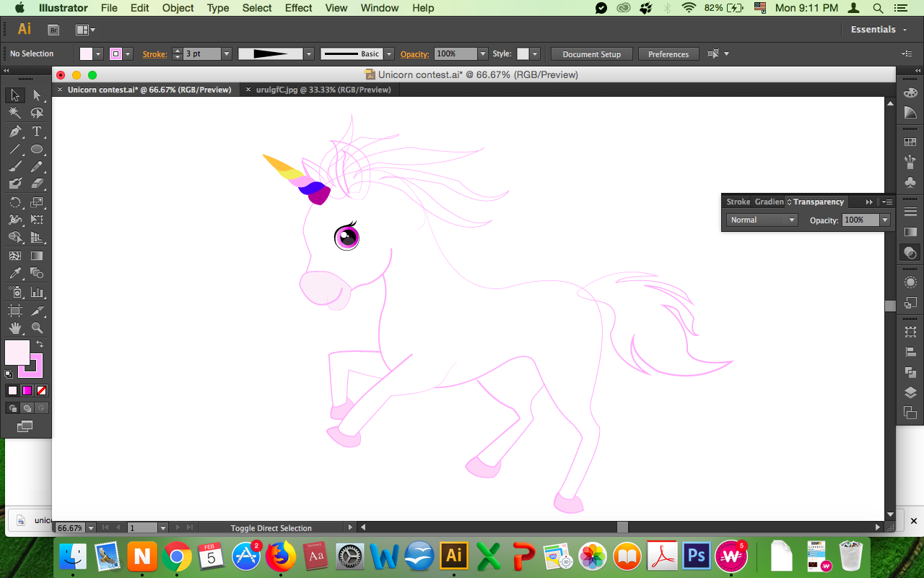This screenshot has height=578, width=924.
Task: Select the Mesh tool
Action: 14,256
